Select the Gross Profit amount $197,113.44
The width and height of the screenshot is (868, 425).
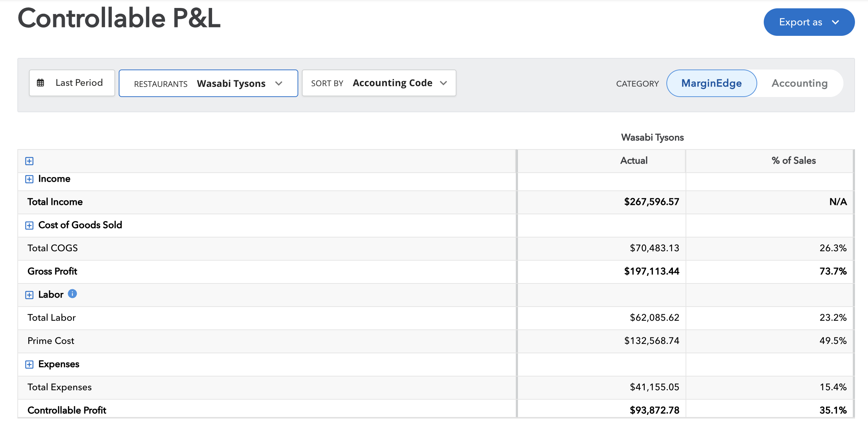tap(652, 272)
